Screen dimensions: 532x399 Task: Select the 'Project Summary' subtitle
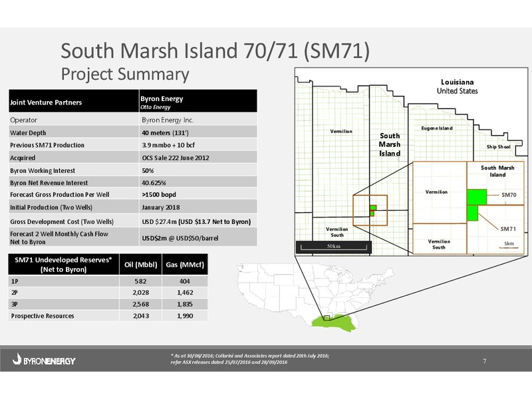point(125,74)
